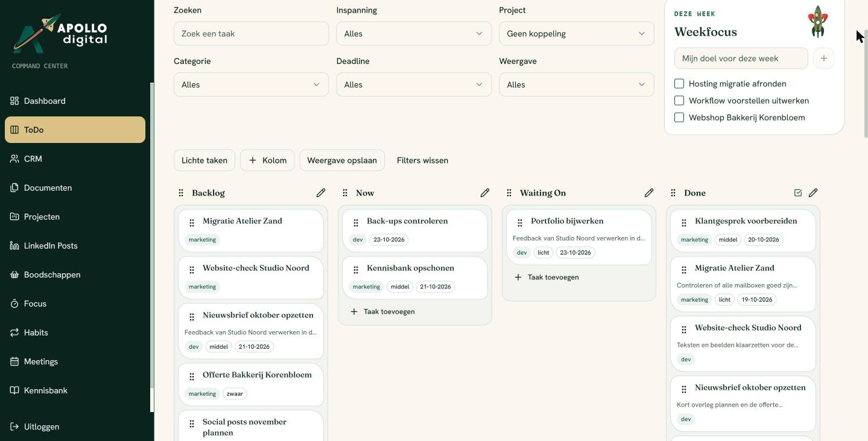Screen dimensions: 868x441
Task: Click the Apollo digital logo
Action: coord(60,33)
